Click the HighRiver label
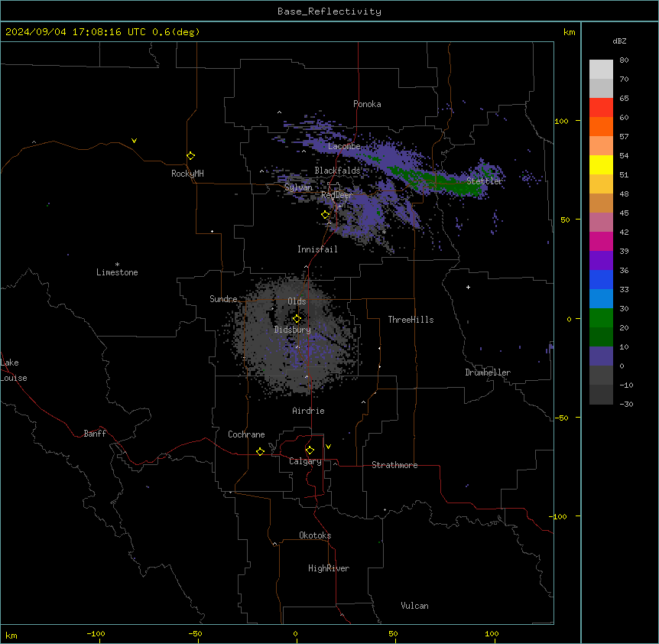659x644 pixels. [329, 568]
